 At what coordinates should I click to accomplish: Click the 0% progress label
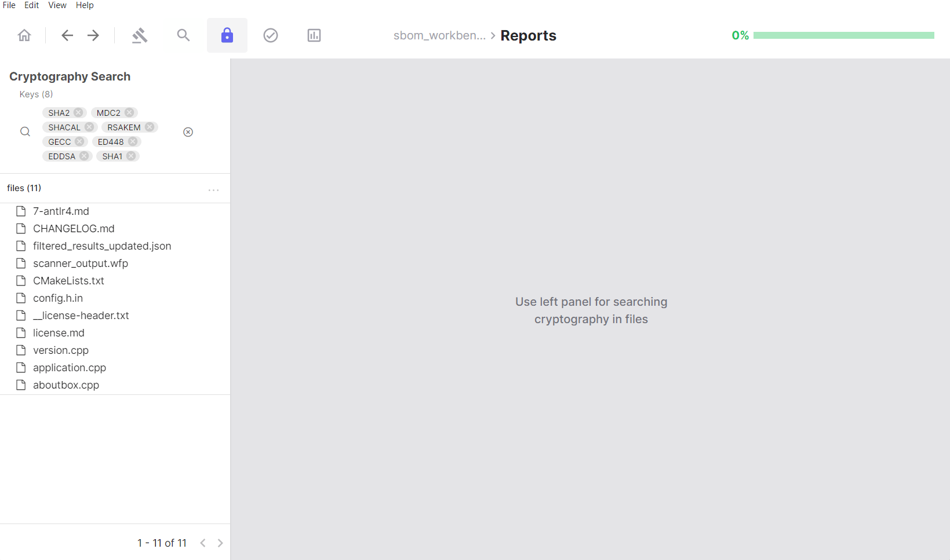740,35
